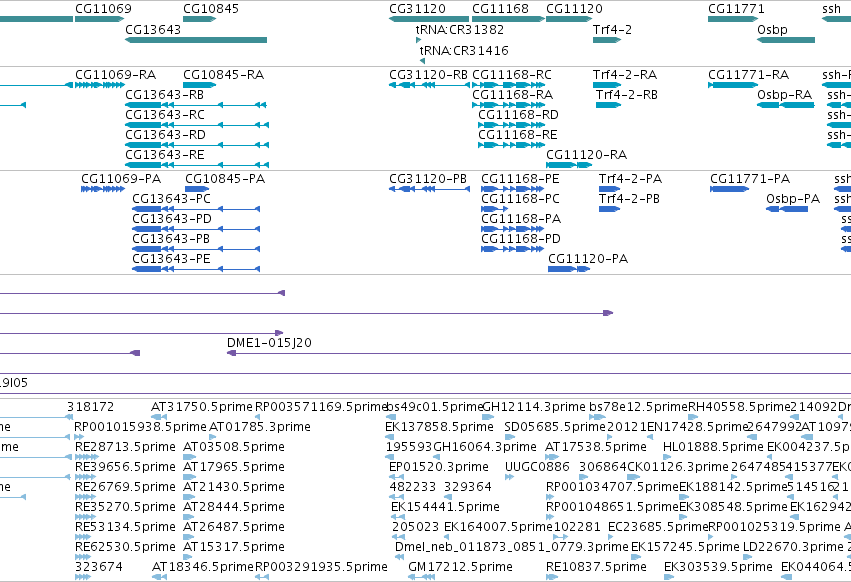Screen dimensions: 851x582
Task: Select tRNA:CR31382 feature label
Action: 460,29
